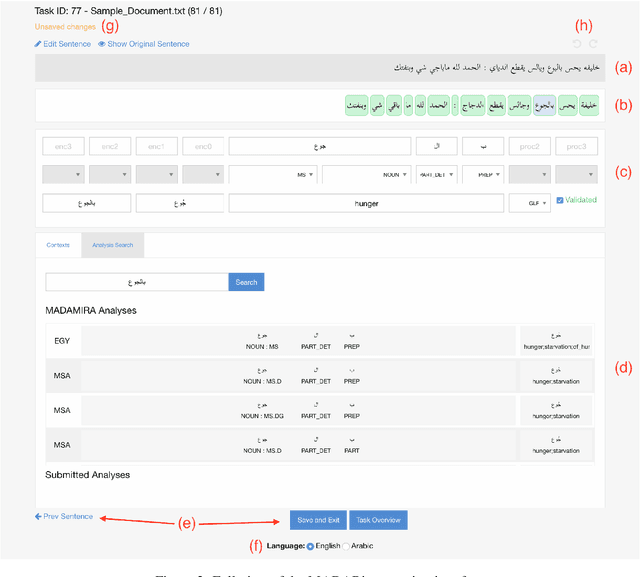Select the token خليفة in the word list
Image resolution: width=640 pixels, height=577 pixels.
coord(589,106)
